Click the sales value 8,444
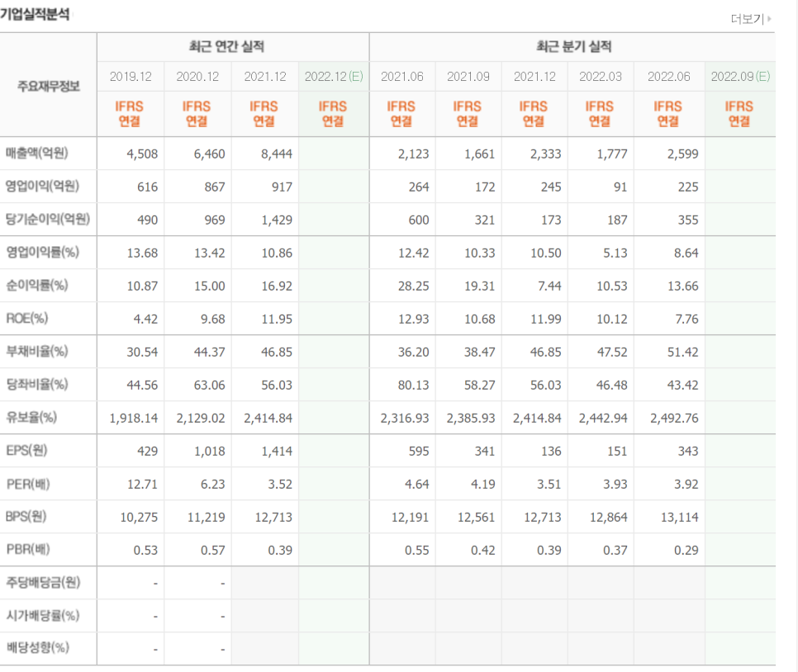The image size is (798, 672). (x=277, y=154)
